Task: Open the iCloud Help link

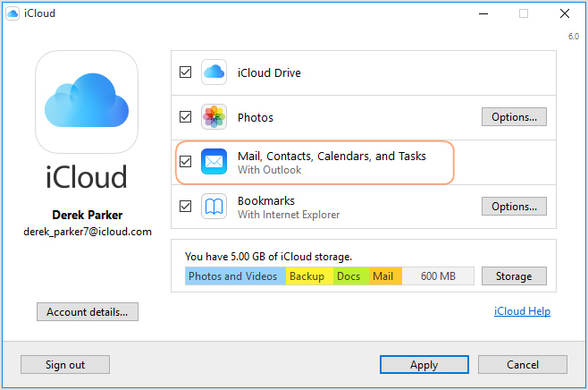Action: click(522, 311)
